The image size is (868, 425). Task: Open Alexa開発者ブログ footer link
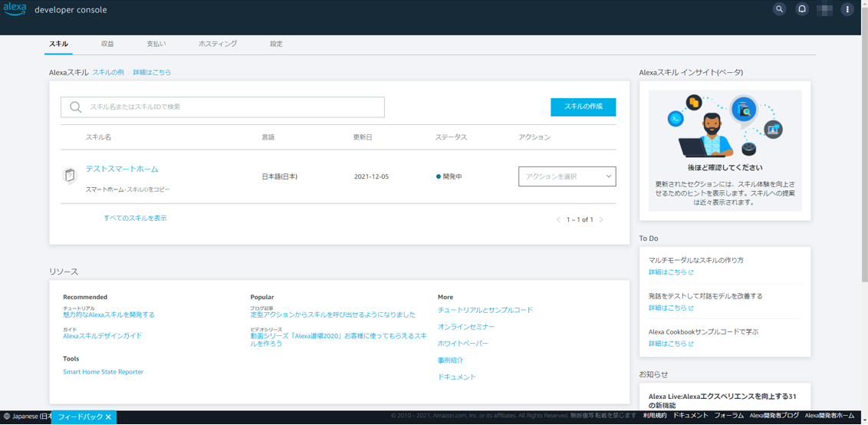click(774, 416)
